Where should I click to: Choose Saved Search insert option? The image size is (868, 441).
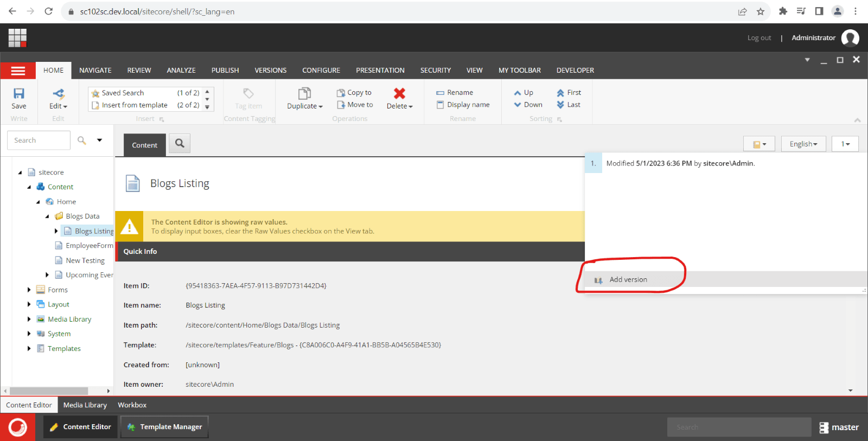[145, 93]
